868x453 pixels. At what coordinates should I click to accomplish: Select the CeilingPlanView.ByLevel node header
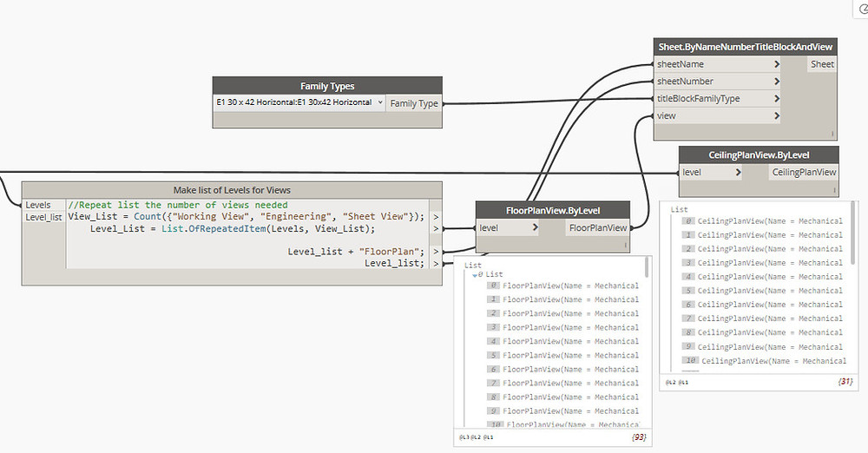pyautogui.click(x=759, y=155)
